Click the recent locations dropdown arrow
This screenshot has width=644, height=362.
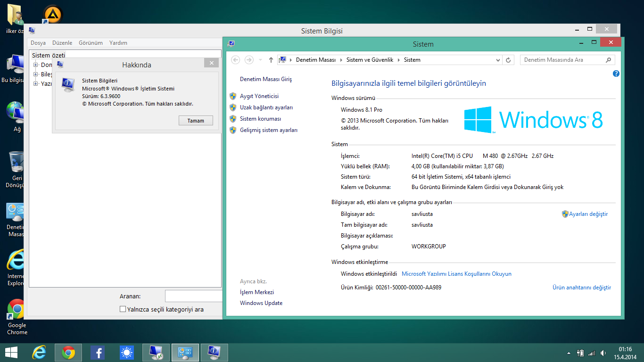(x=259, y=60)
